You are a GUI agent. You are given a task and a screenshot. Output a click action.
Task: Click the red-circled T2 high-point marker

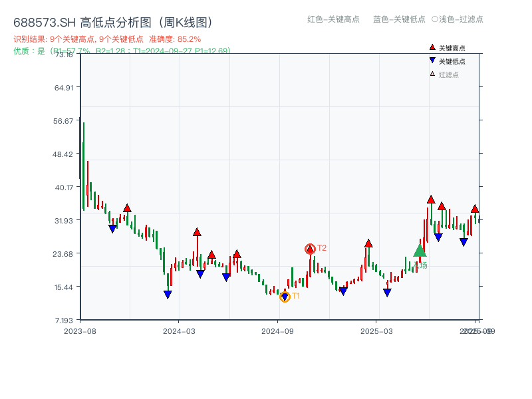[309, 247]
